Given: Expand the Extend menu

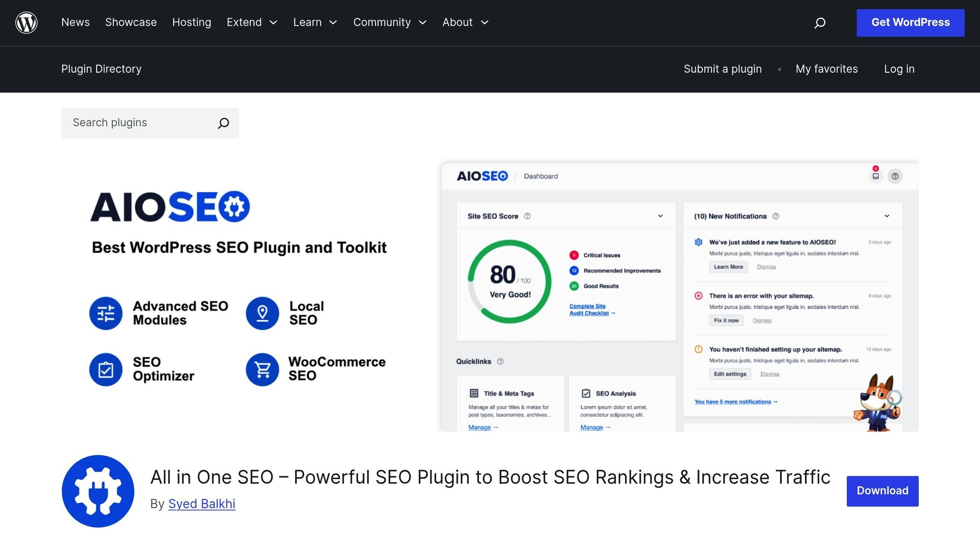Looking at the screenshot, I should point(252,22).
